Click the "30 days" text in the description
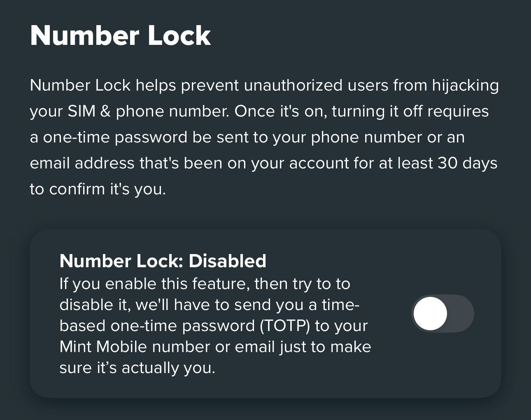The image size is (531, 420). coord(468,163)
